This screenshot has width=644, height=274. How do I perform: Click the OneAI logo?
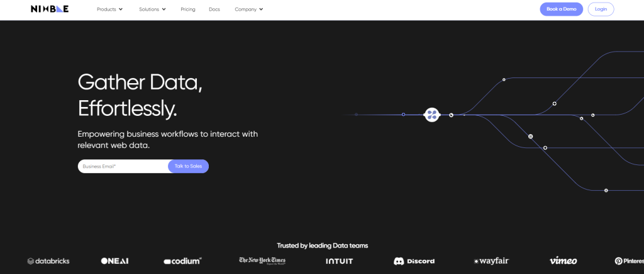tap(115, 261)
